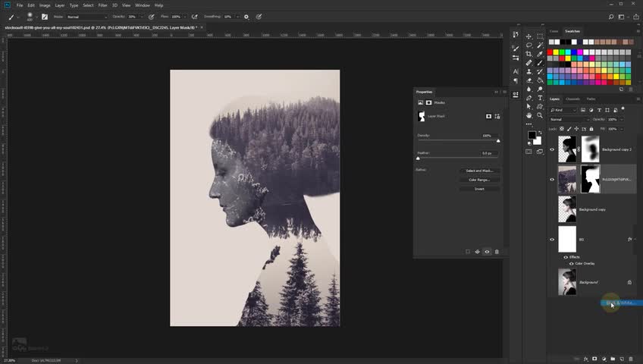Select the Eyedropper tool
Image resolution: width=643 pixels, height=364 pixels.
[x=540, y=54]
